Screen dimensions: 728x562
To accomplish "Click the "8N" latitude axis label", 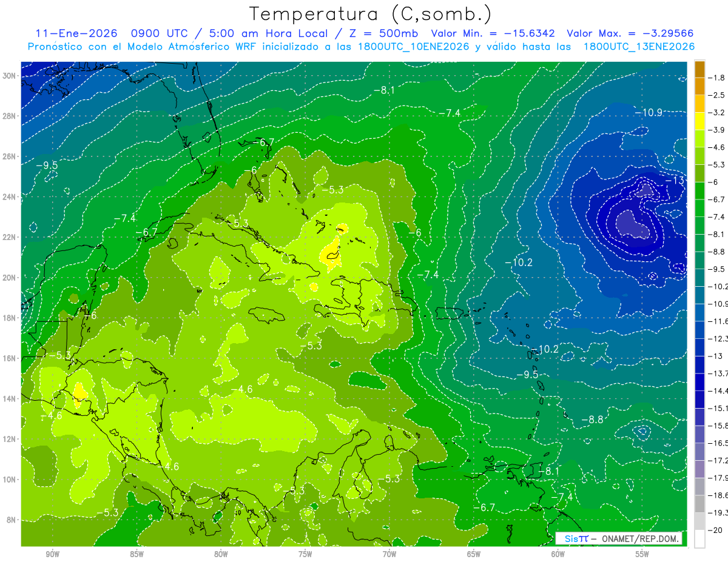I will tap(12, 520).
